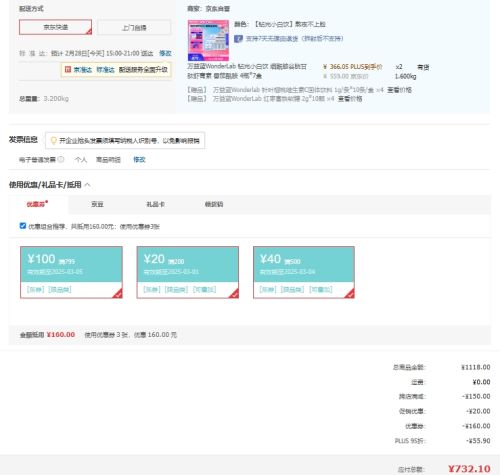Select the 京东快递 delivery option
The height and width of the screenshot is (475, 500).
55,27
